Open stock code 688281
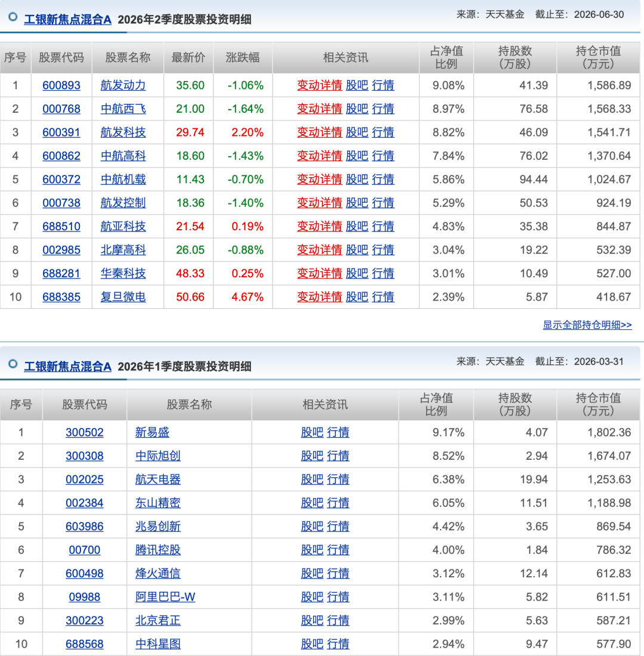This screenshot has width=644, height=656. pos(61,273)
